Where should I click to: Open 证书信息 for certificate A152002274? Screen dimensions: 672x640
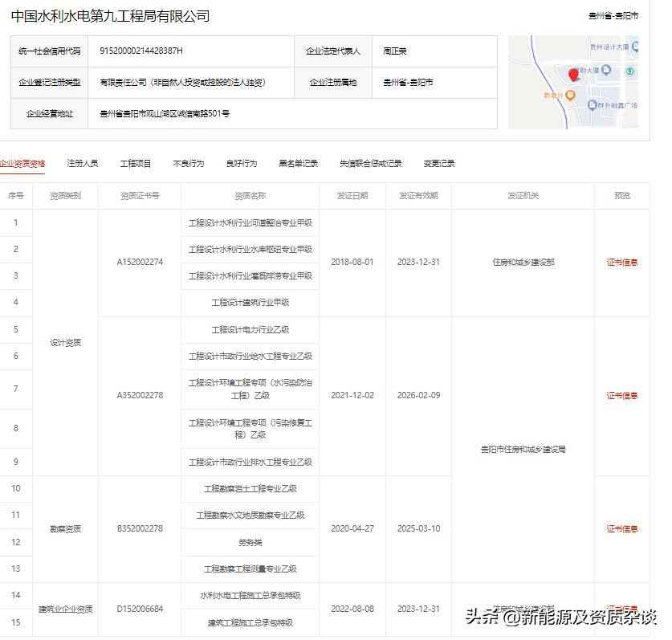click(x=624, y=260)
